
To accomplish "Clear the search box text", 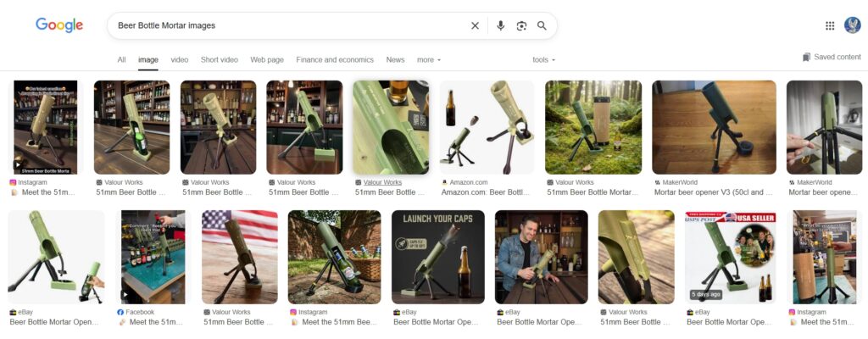I will point(475,25).
